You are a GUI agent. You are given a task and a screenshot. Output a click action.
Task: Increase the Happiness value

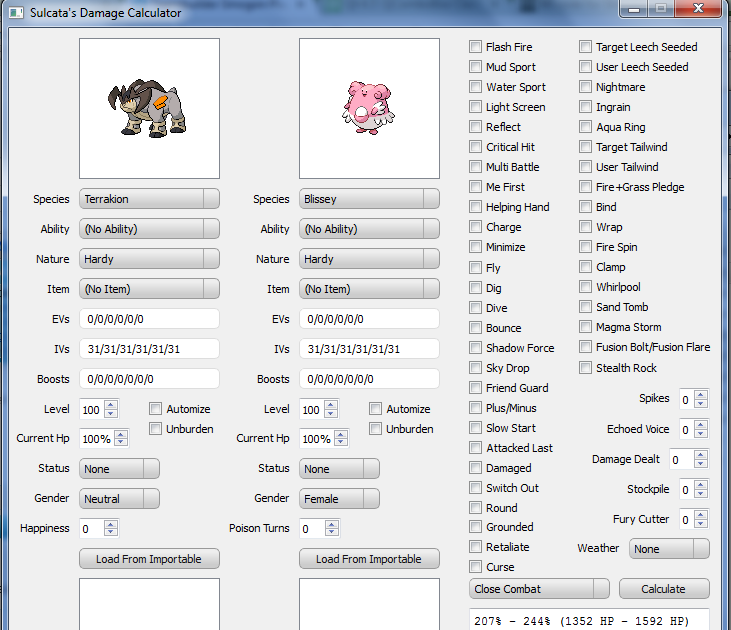click(x=111, y=525)
